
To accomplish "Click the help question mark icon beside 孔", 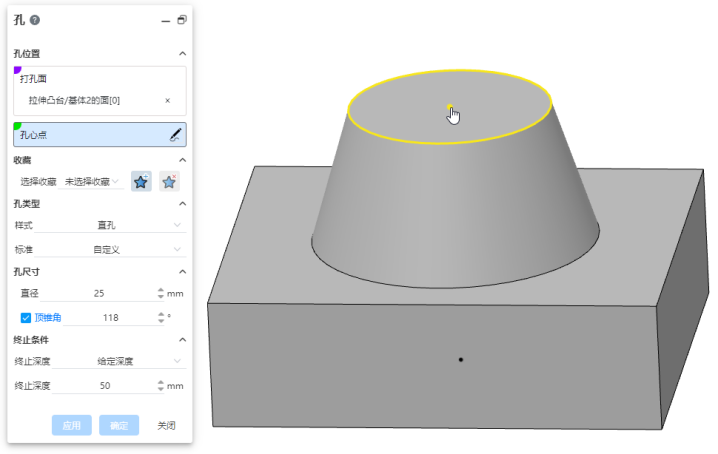I will click(35, 20).
